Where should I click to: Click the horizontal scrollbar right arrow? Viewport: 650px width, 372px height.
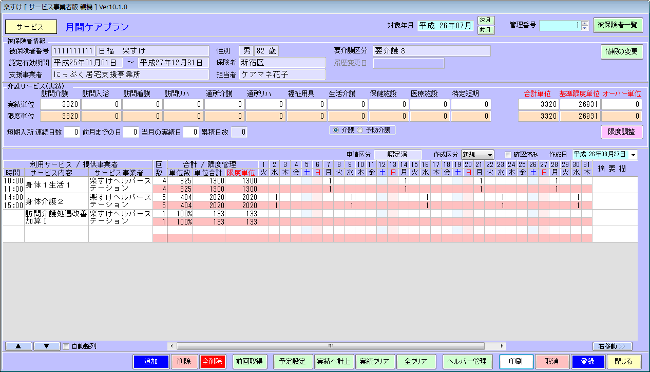[502, 346]
